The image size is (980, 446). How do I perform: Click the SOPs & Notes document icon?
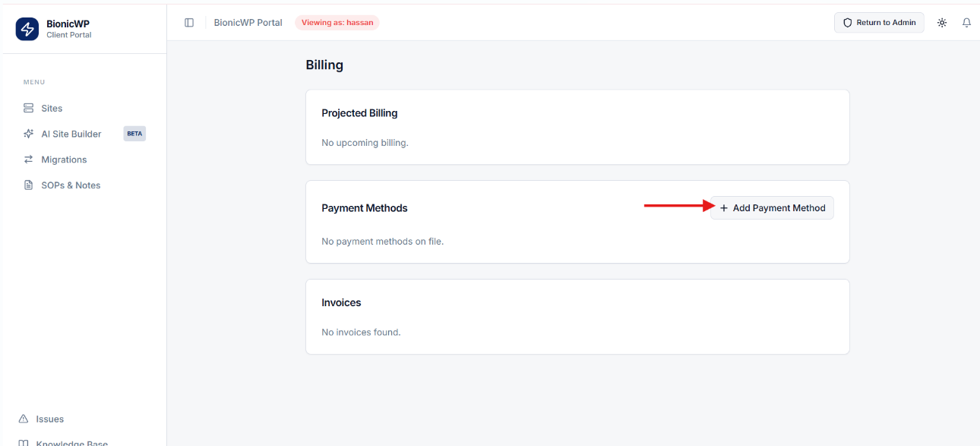click(29, 185)
